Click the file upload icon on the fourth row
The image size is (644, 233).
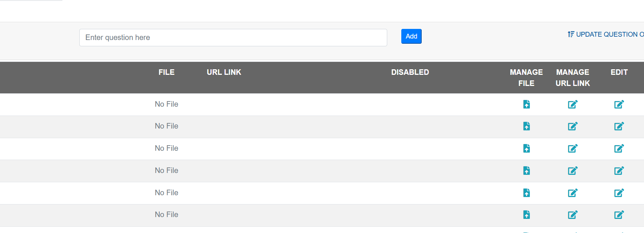pos(527,171)
